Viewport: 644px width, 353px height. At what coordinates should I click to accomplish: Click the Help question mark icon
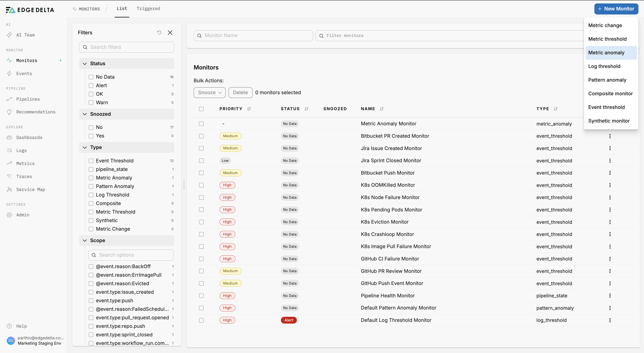click(9, 326)
